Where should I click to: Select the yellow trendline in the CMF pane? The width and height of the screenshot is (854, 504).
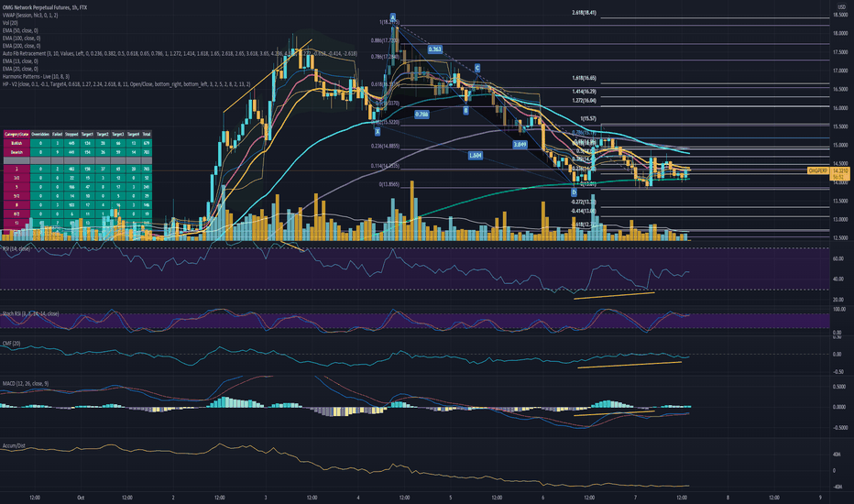[630, 365]
